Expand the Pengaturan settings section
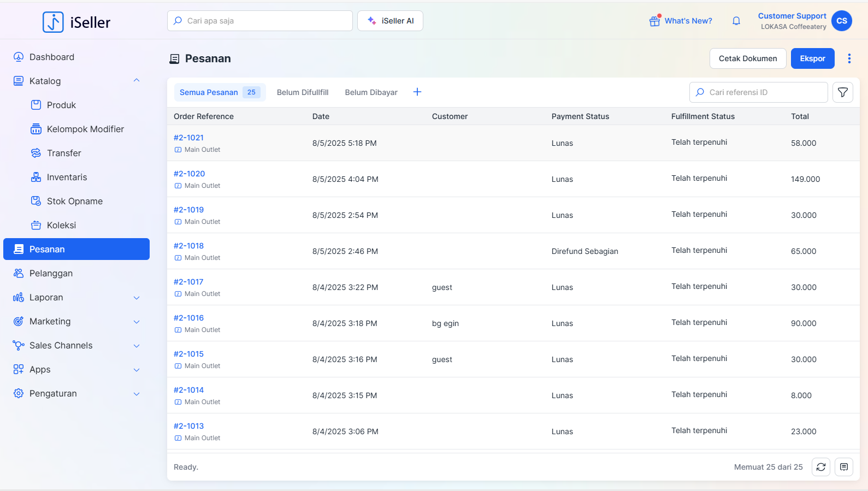 pyautogui.click(x=137, y=394)
